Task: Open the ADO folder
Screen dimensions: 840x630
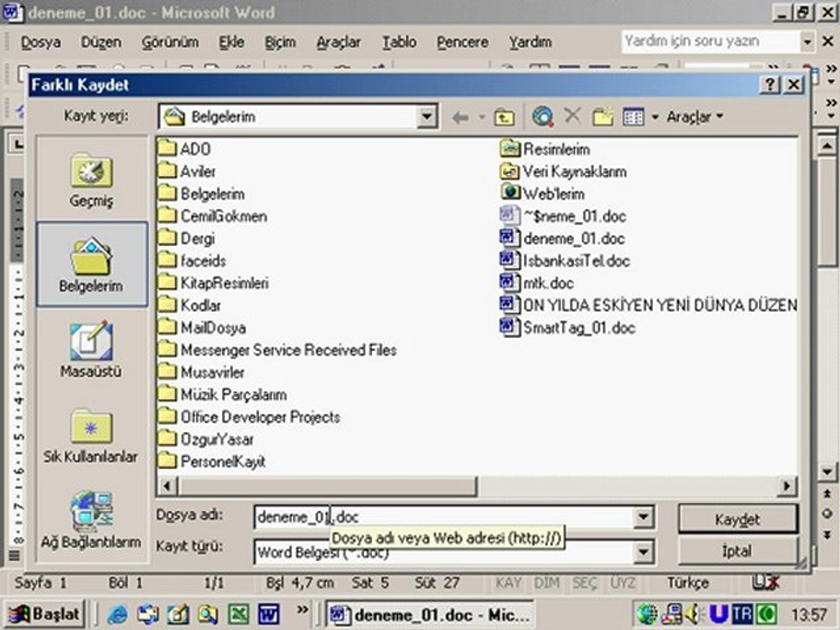Action: pos(185,149)
